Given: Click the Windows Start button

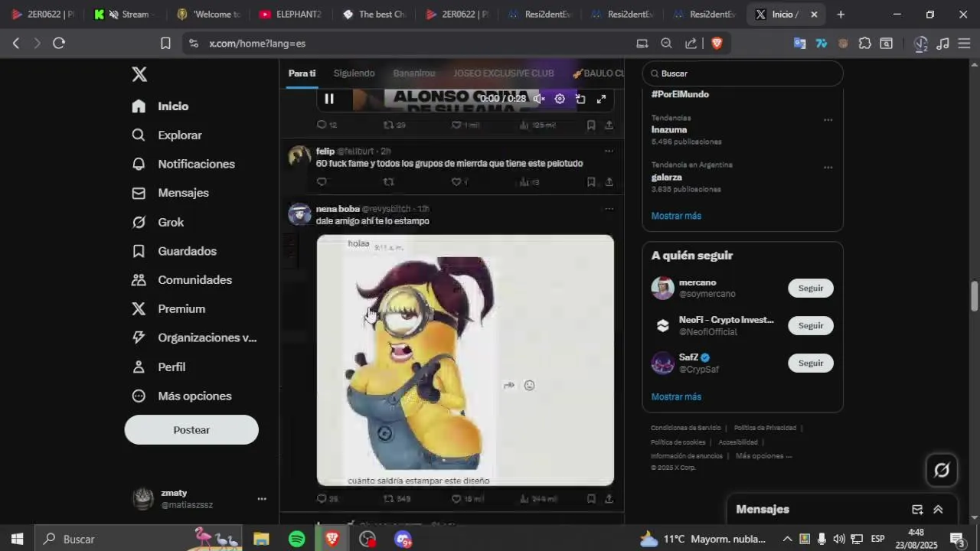Looking at the screenshot, I should [17, 539].
